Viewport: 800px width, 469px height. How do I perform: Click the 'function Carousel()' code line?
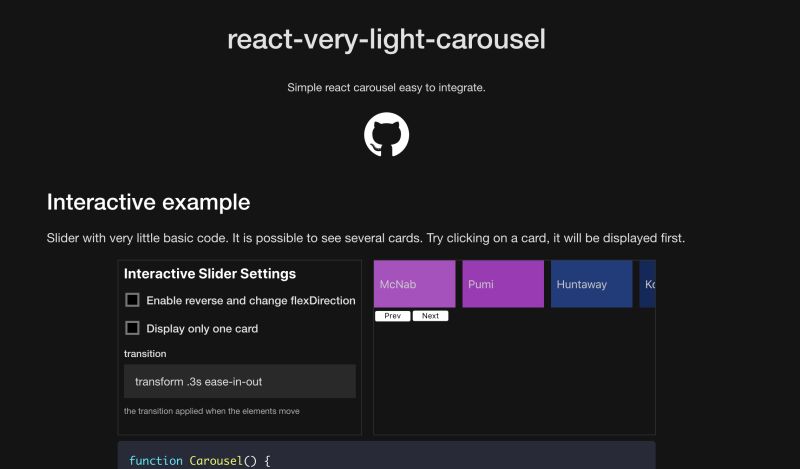coord(199,460)
